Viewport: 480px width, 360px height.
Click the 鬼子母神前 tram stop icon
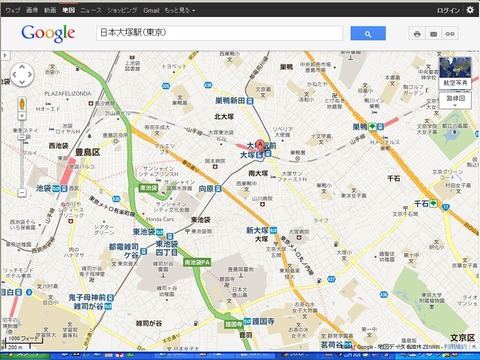pos(110,297)
